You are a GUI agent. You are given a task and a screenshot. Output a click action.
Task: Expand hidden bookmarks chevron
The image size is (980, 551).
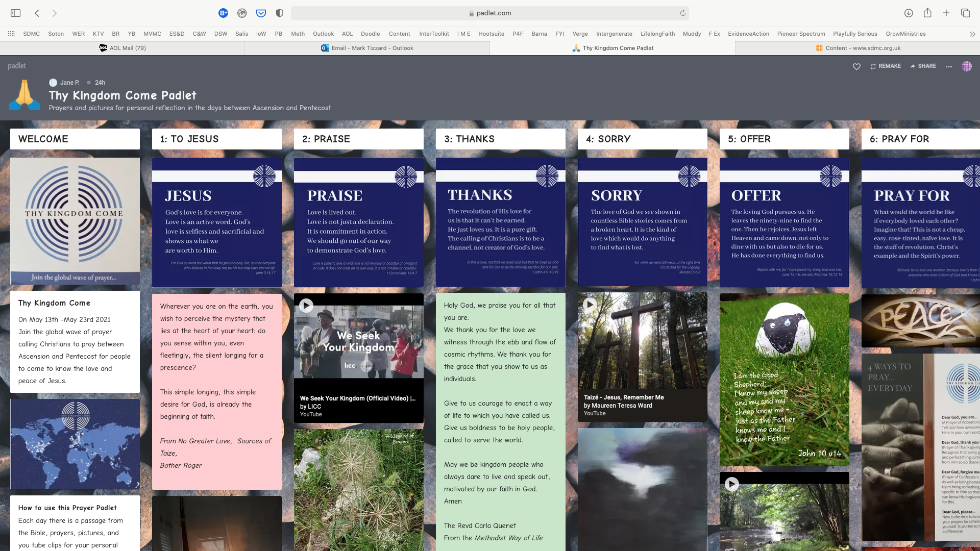pyautogui.click(x=972, y=34)
